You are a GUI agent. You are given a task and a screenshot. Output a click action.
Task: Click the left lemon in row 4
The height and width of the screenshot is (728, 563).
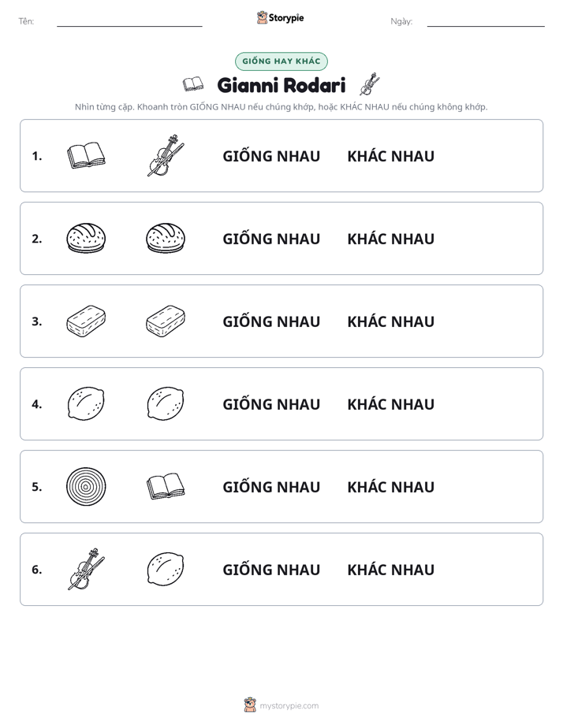(x=86, y=403)
